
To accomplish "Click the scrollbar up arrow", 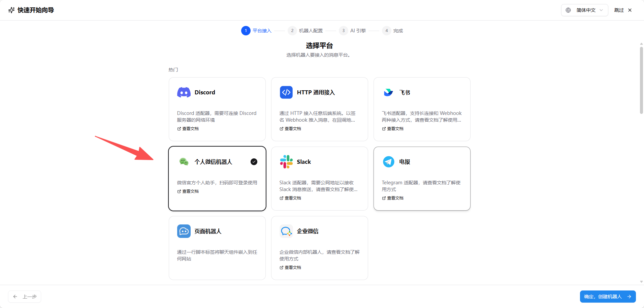I will click(641, 44).
